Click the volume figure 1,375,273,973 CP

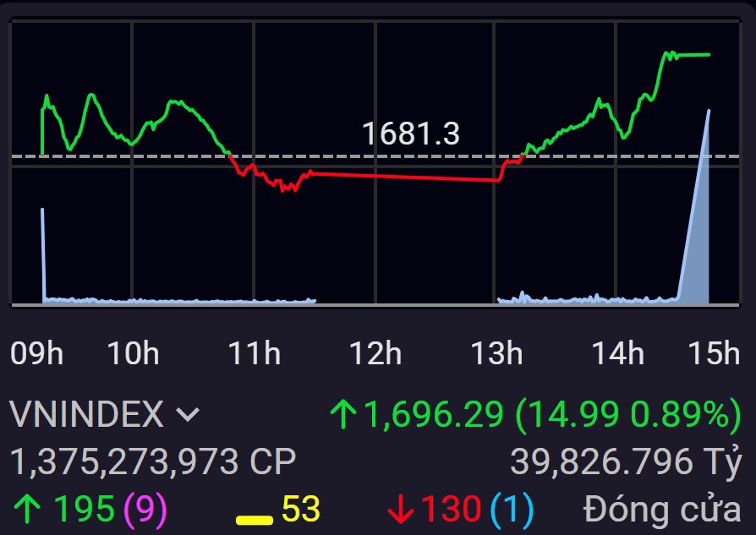click(x=153, y=461)
